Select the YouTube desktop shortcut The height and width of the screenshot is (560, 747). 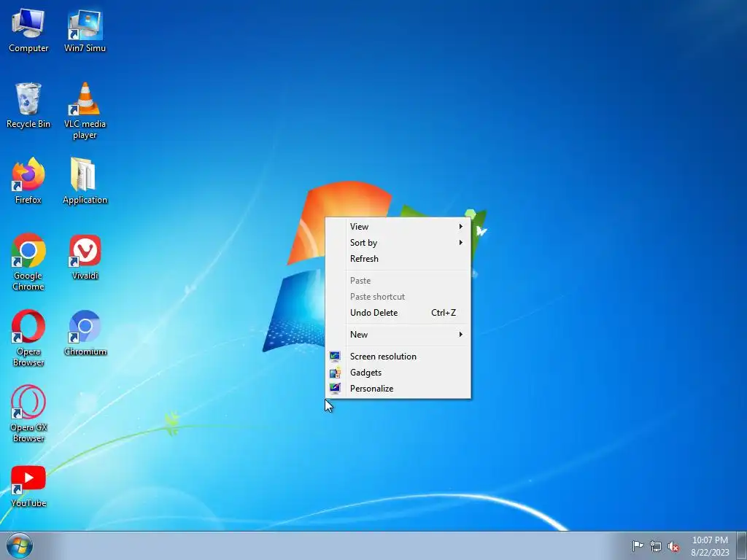tap(28, 486)
